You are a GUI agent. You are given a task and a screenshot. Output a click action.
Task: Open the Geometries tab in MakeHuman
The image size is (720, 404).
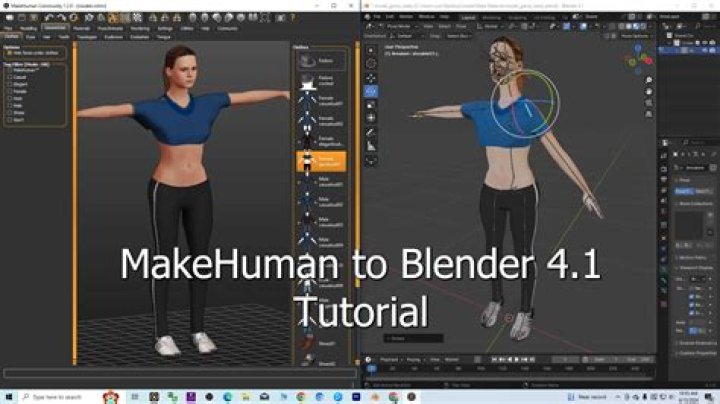[x=55, y=28]
